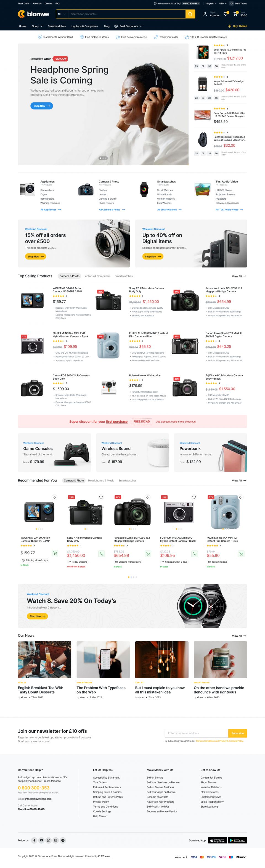Select Laptops & Computers tab in Top Selling
This screenshot has width=265, height=868.
pyautogui.click(x=97, y=276)
